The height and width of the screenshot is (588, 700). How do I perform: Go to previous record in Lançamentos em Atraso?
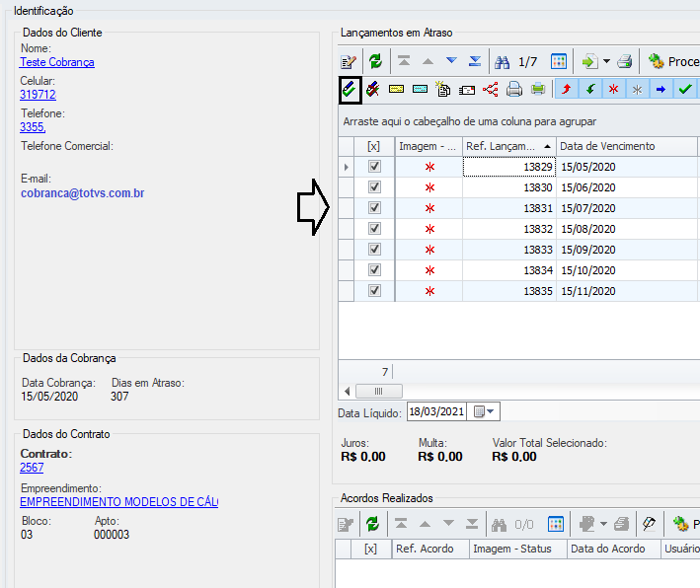pyautogui.click(x=428, y=61)
